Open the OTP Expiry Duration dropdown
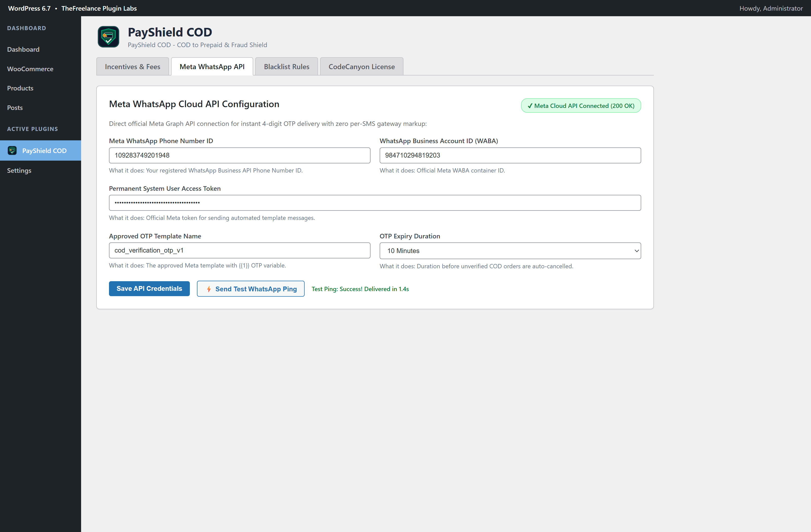This screenshot has height=532, width=811. (510, 251)
